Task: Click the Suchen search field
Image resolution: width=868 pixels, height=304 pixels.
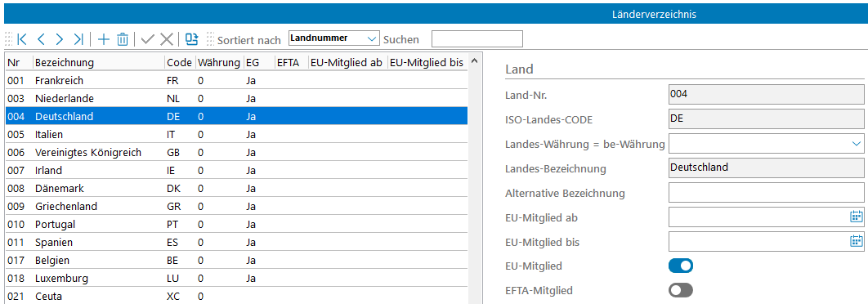Action: (x=477, y=38)
